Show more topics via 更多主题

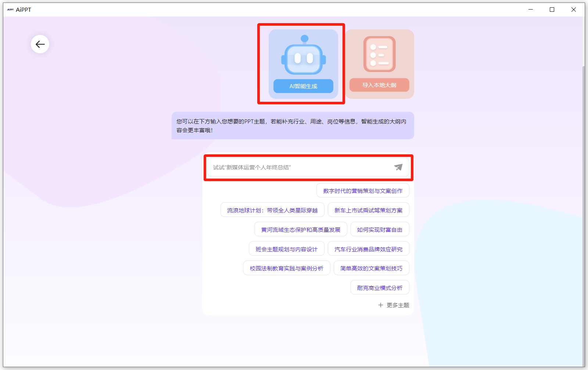pos(398,305)
